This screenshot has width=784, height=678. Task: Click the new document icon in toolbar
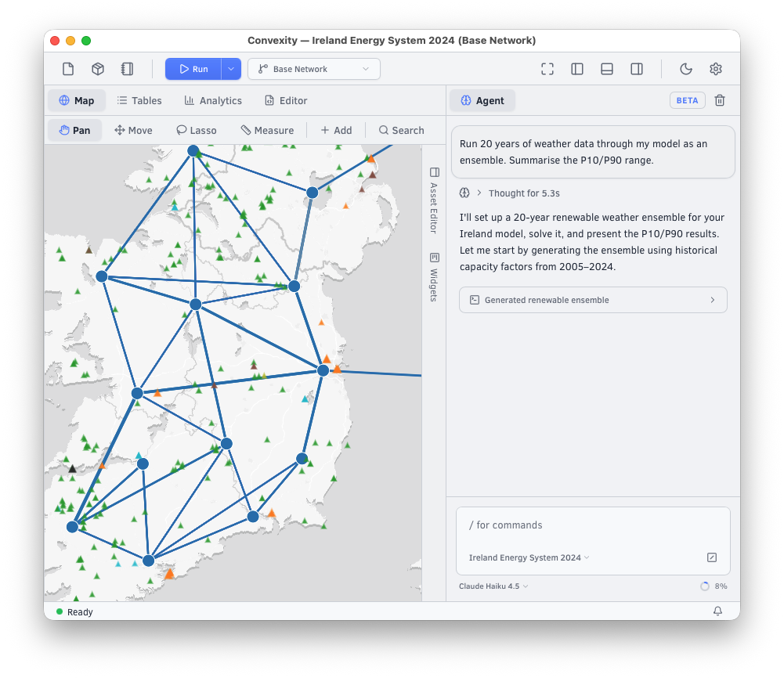(68, 69)
